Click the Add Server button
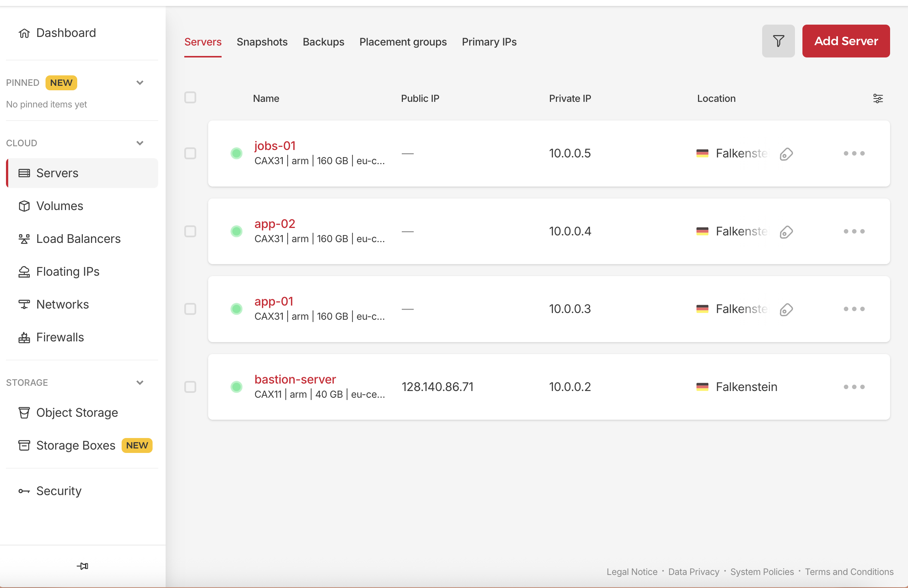Screen dimensions: 908x588 846,41
